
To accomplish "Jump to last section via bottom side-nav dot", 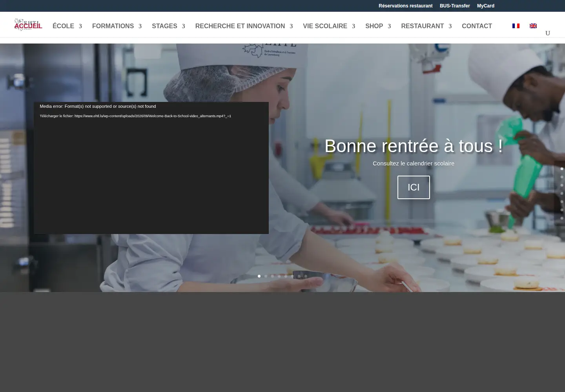I will point(562,218).
